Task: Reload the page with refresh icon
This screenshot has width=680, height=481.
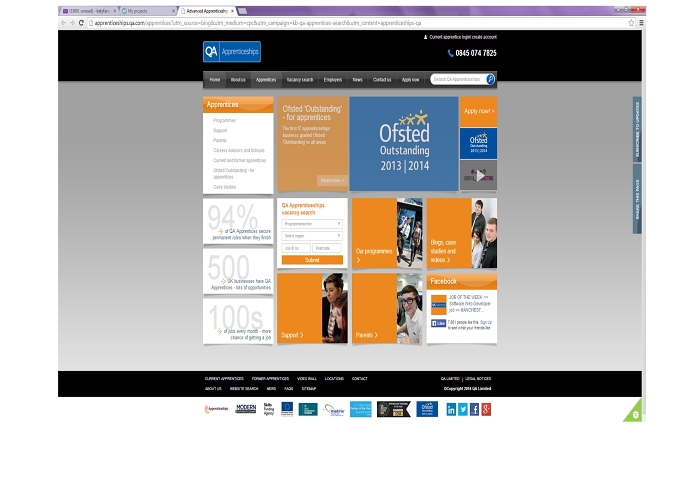Action: coord(81,23)
